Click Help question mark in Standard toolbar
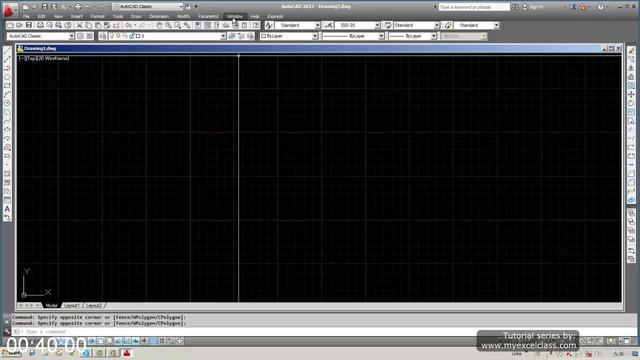The image size is (640, 360). click(256, 25)
